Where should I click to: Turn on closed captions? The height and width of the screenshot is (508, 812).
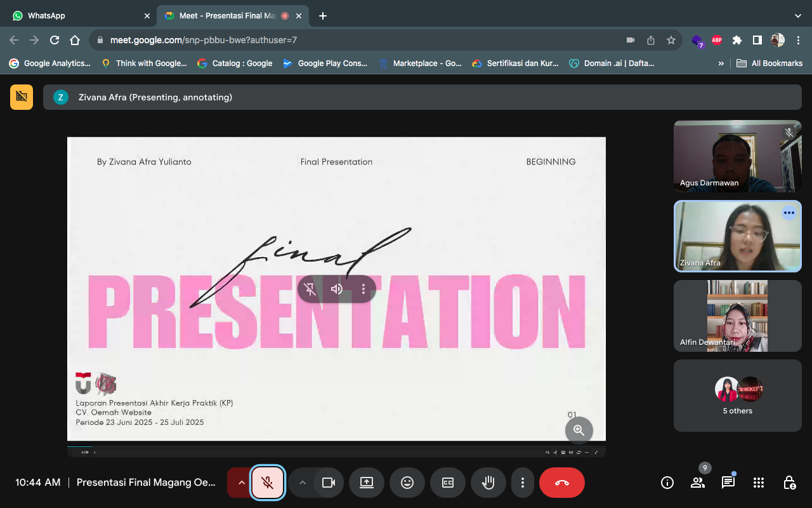pos(448,483)
